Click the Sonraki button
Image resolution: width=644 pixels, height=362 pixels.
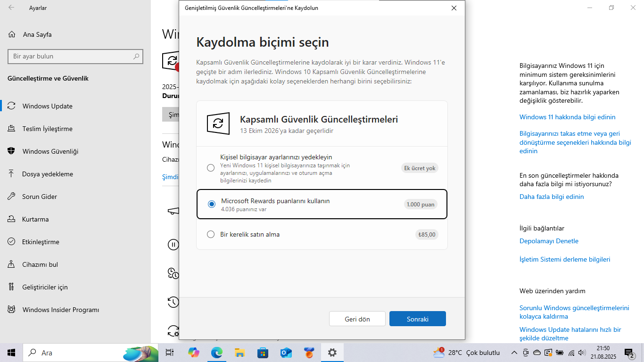pyautogui.click(x=418, y=319)
